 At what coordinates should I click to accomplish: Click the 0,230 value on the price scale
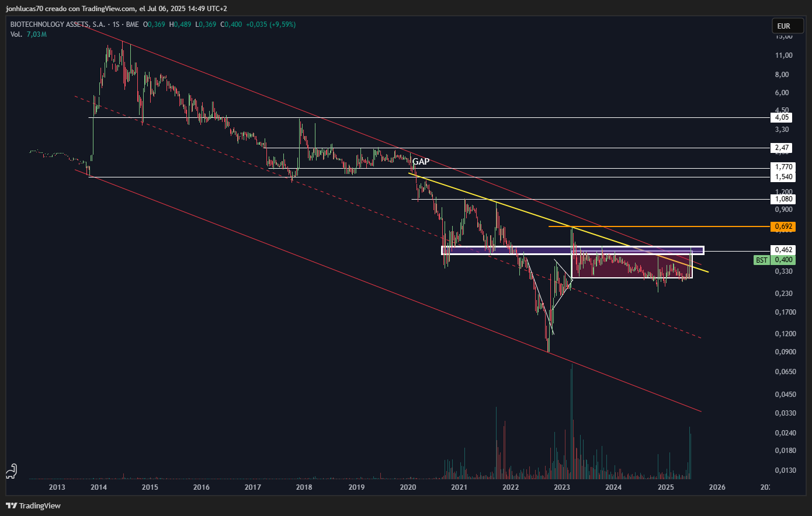click(x=784, y=294)
